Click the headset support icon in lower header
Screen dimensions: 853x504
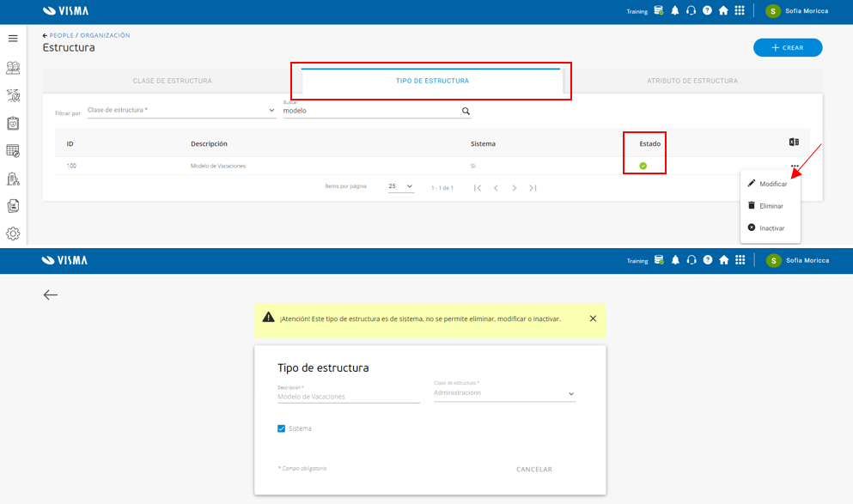click(692, 260)
